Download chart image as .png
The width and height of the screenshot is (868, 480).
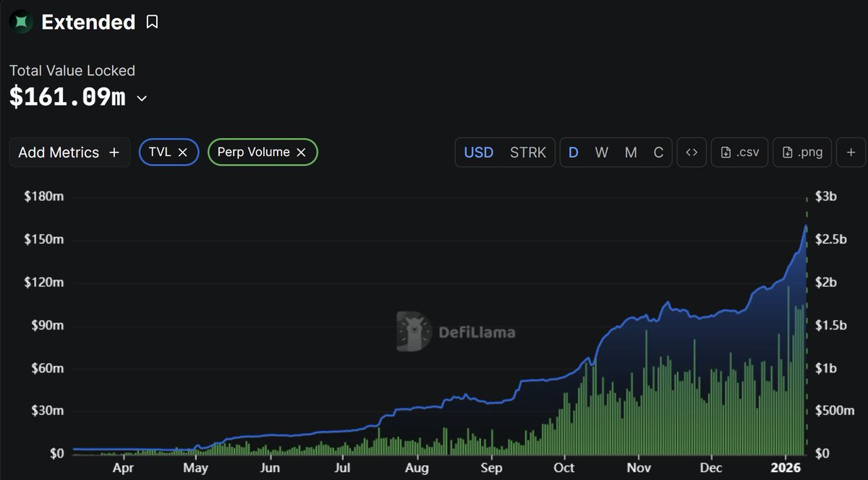click(802, 153)
